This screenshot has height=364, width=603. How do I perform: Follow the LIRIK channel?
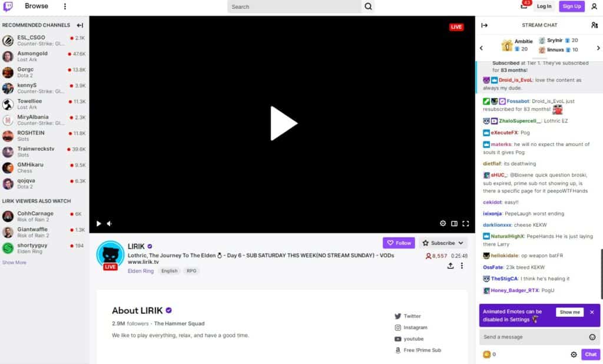[399, 243]
